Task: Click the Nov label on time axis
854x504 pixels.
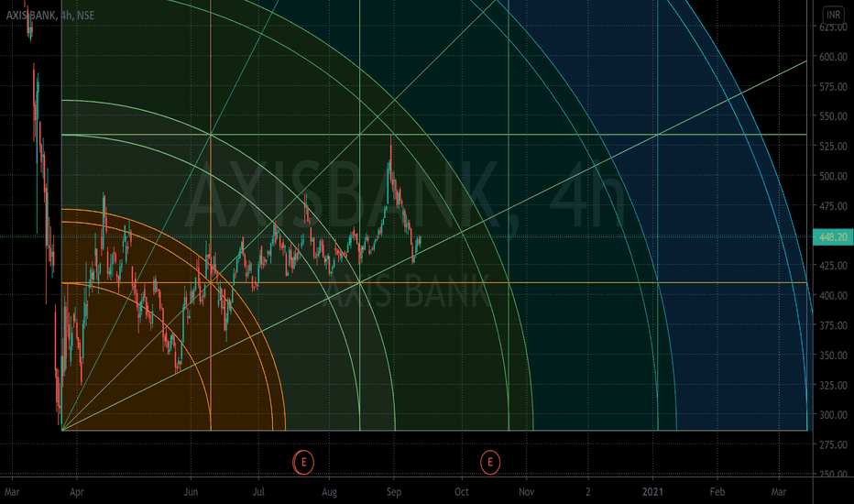Action: point(526,492)
